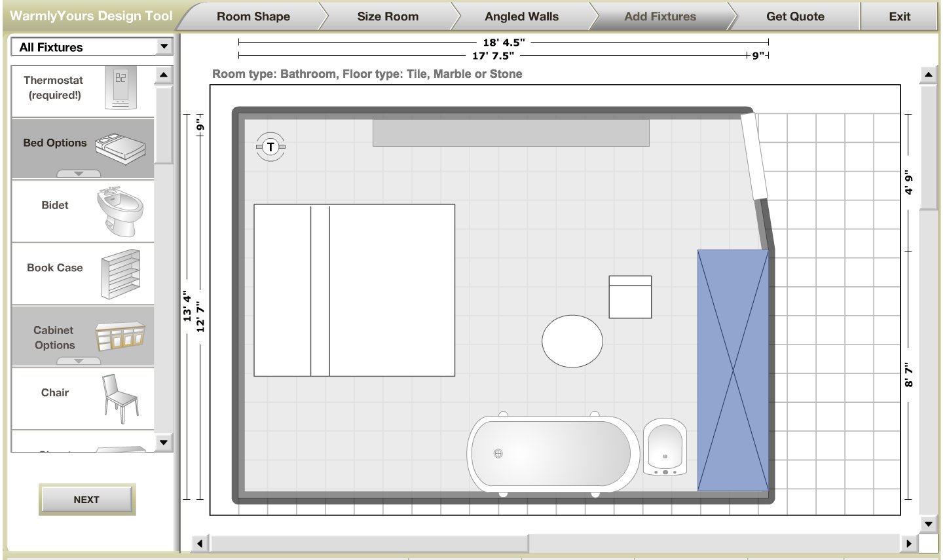Switch to the Room Shape step
The width and height of the screenshot is (947, 560).
point(253,17)
